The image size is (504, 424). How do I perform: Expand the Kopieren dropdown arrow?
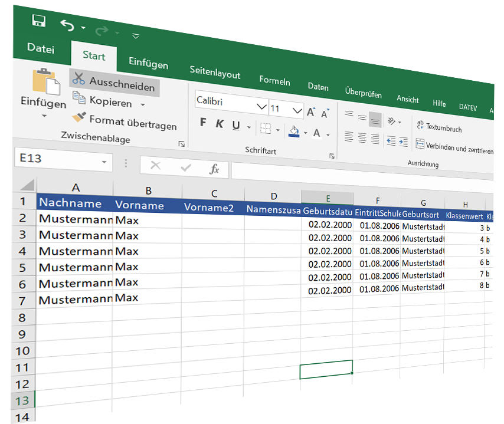click(143, 105)
